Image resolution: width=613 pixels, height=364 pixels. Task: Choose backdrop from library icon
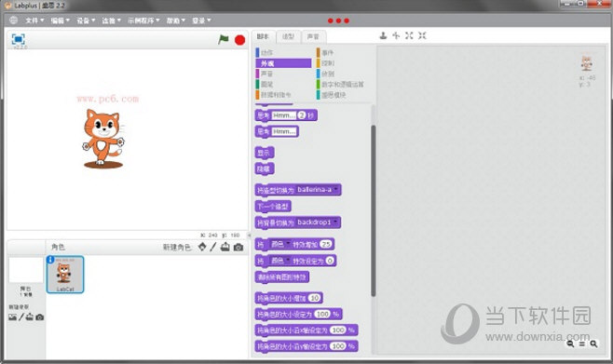(x=12, y=317)
